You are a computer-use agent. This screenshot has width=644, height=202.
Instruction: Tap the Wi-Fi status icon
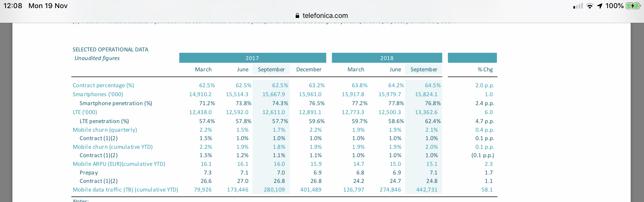click(x=590, y=6)
